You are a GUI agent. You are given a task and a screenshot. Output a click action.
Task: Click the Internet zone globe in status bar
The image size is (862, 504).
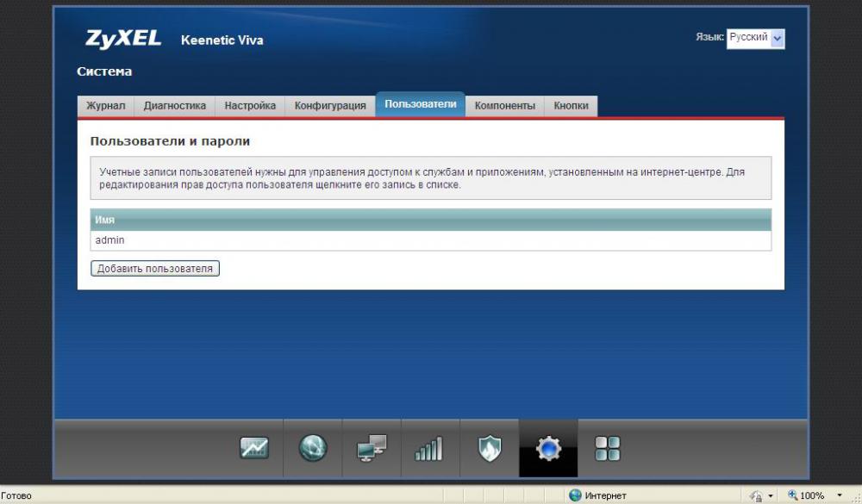click(x=575, y=495)
